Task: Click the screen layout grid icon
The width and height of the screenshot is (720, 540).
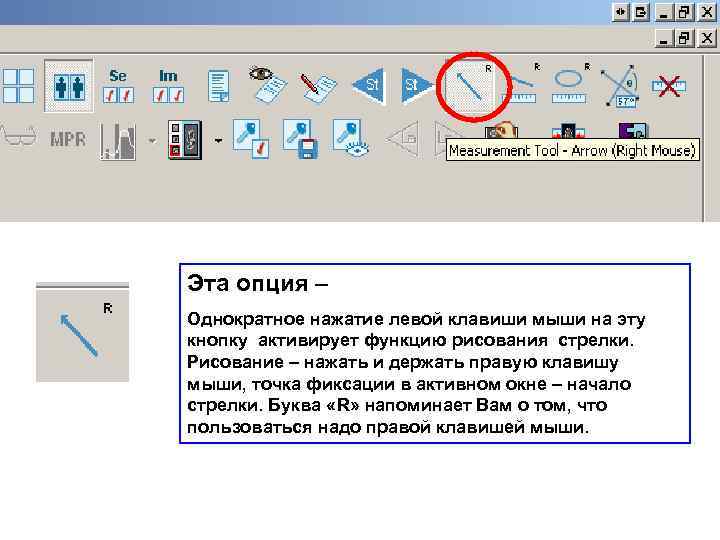Action: 17,86
